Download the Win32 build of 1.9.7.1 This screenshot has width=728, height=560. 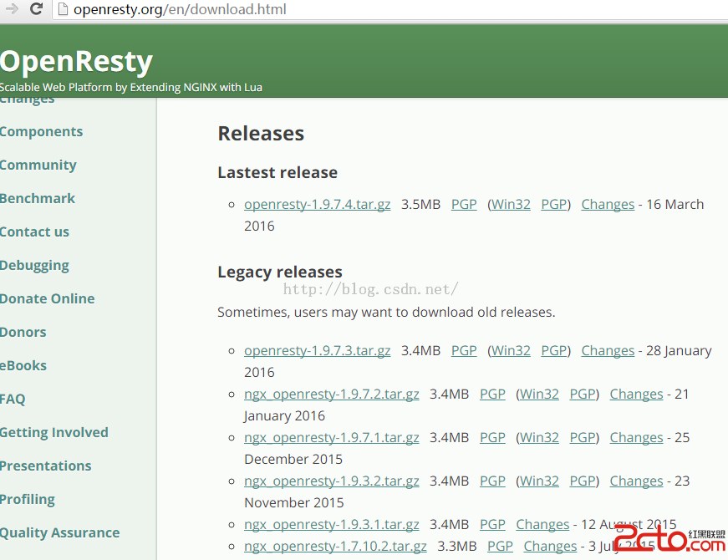click(539, 438)
